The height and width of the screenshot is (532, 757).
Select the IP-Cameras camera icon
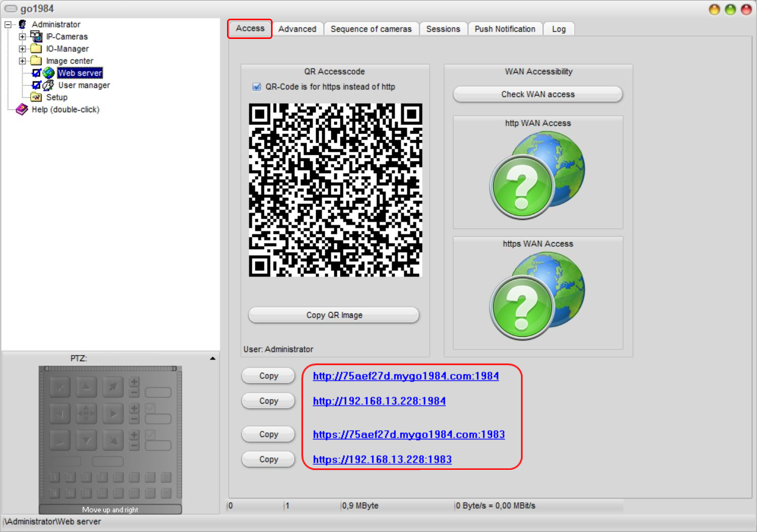pyautogui.click(x=36, y=36)
